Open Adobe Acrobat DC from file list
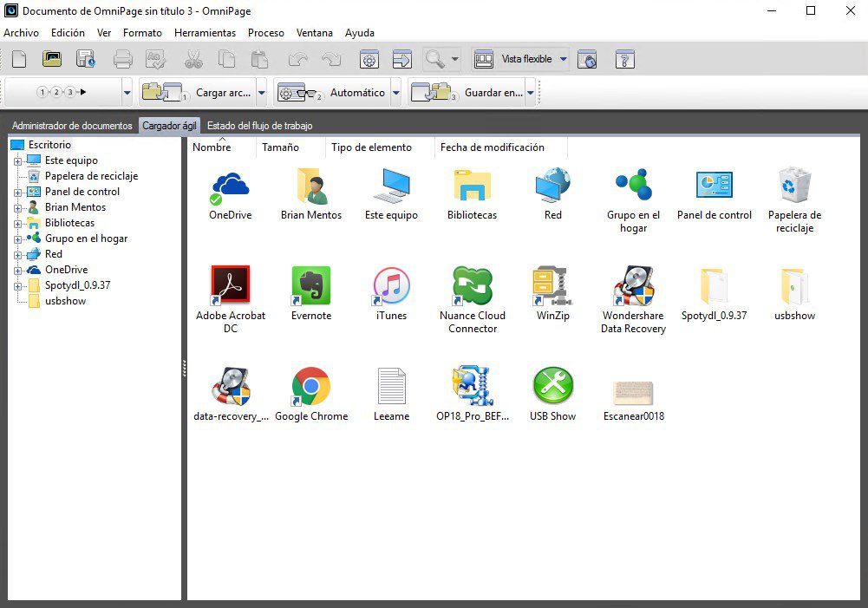Viewport: 868px width, 608px height. pyautogui.click(x=231, y=284)
